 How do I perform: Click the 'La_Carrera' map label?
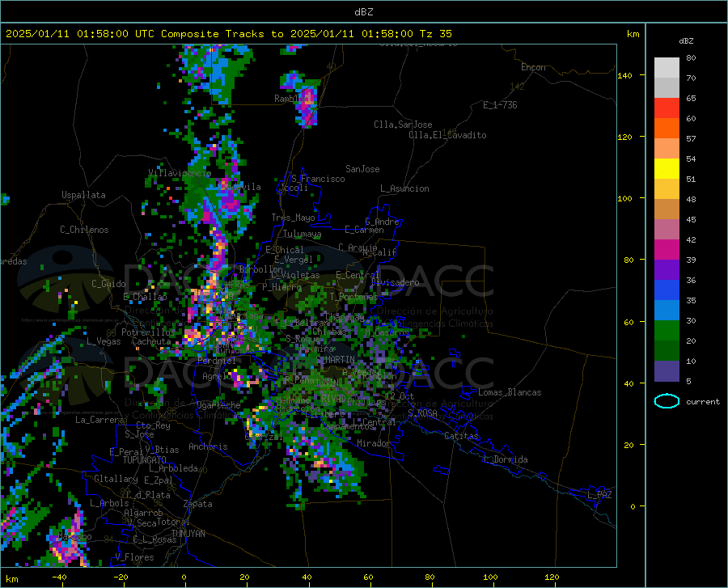[x=99, y=420]
